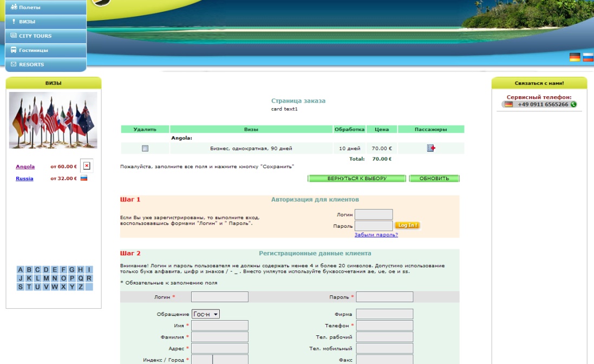
Task: Go to the Гостиницы menu section
Action: click(x=45, y=50)
